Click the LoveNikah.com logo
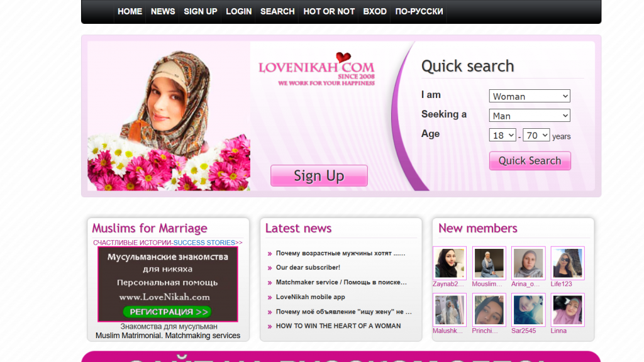 (x=317, y=69)
